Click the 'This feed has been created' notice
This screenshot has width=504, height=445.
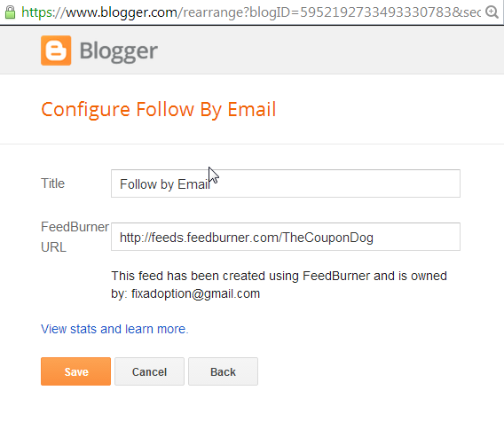[x=279, y=285]
